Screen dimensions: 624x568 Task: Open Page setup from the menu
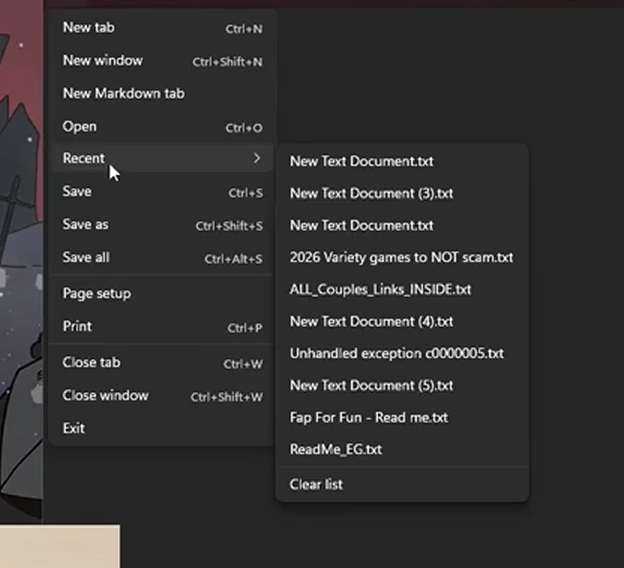(162, 294)
